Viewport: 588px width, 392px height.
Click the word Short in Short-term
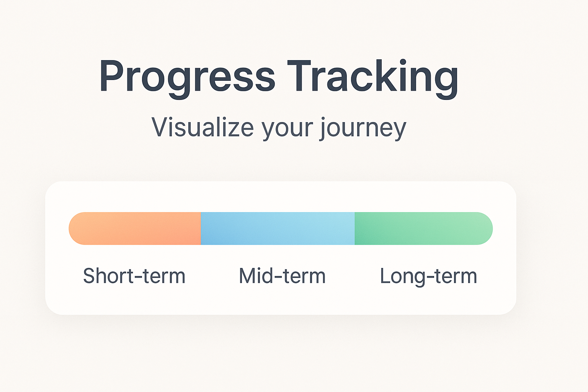point(105,276)
